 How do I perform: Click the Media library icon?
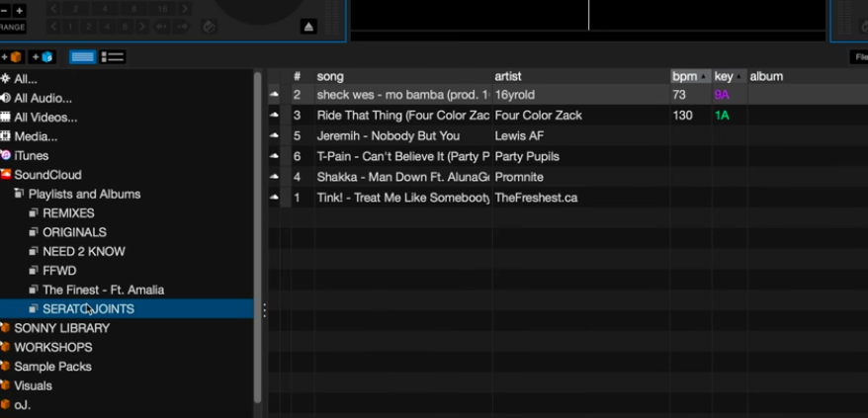pos(6,136)
